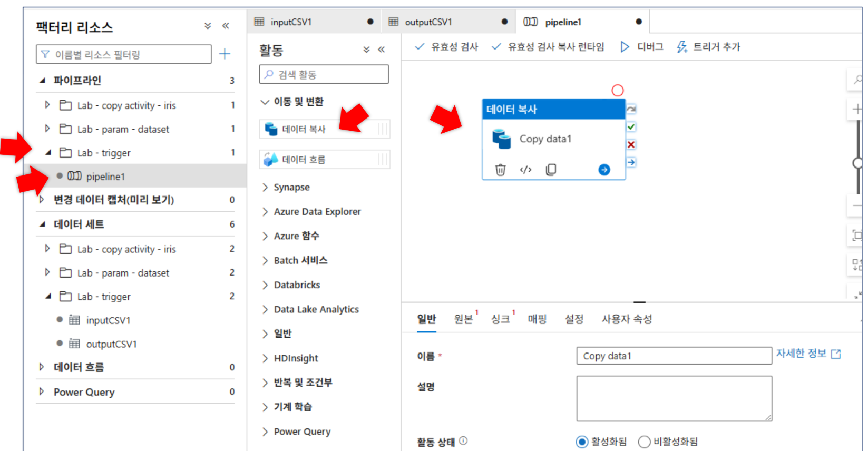Click the 데이터 흐름 activity icon in list

coord(271,159)
